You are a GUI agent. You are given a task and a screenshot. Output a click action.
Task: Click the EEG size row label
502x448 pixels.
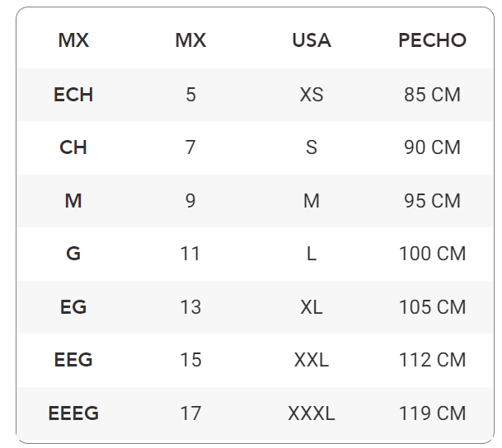73,360
